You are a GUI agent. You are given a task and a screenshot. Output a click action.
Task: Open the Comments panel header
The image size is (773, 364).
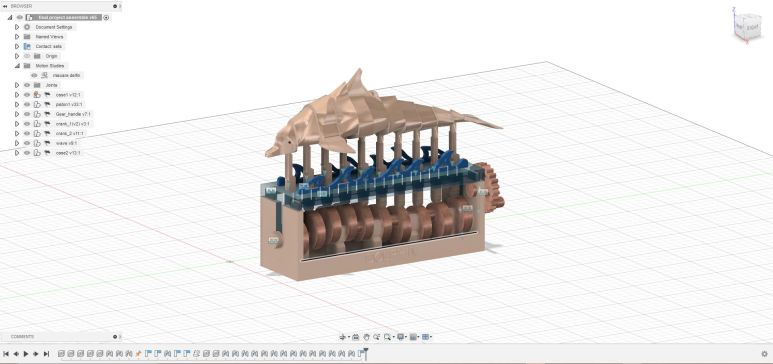[60, 337]
